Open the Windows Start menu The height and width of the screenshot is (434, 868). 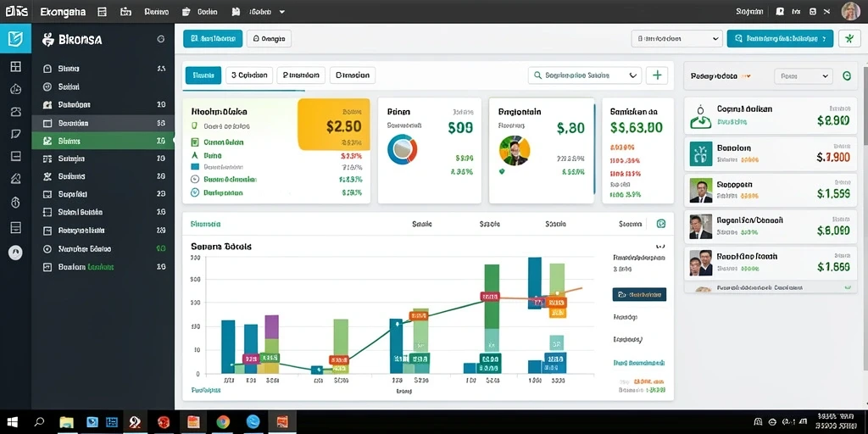11,422
